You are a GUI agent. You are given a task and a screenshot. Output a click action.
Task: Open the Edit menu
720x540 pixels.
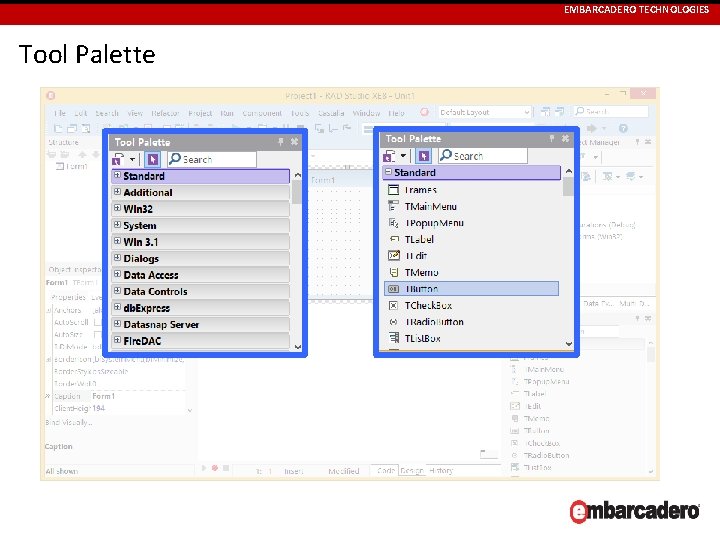[80, 113]
